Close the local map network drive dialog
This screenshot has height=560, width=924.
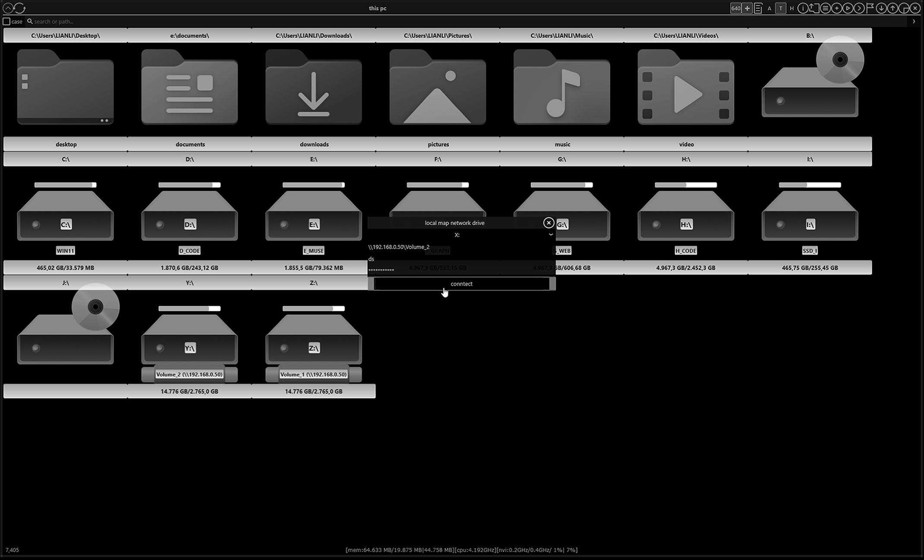point(548,223)
